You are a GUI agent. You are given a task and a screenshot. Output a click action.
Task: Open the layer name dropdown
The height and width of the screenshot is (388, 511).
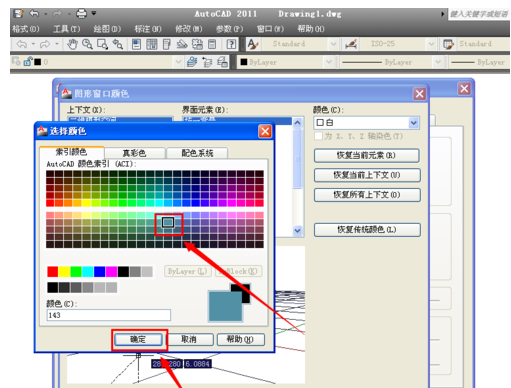click(x=178, y=62)
